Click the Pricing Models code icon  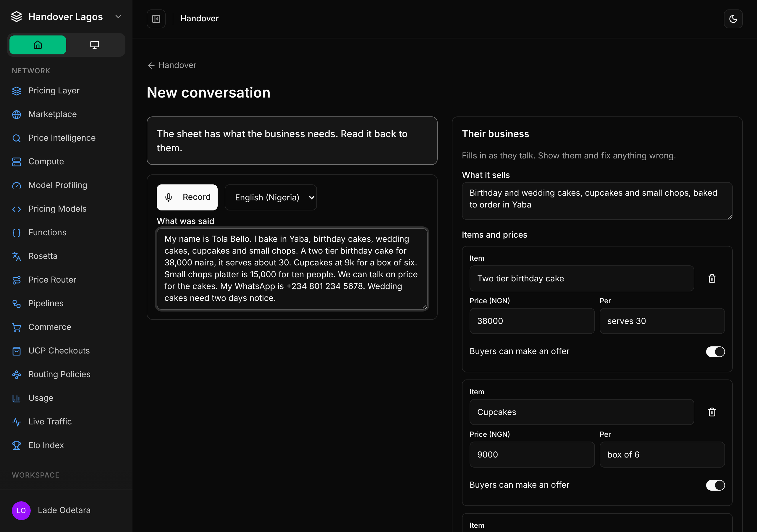(x=17, y=209)
